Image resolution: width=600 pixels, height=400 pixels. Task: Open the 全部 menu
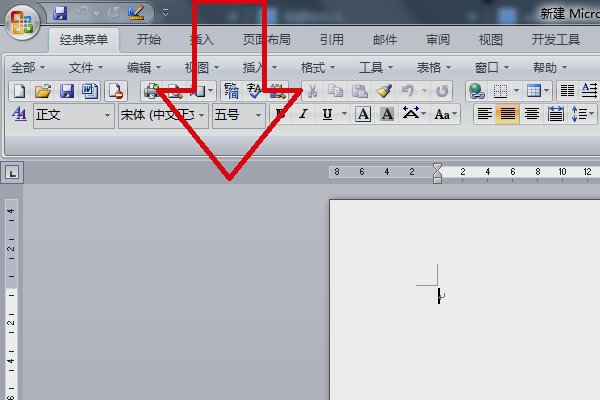(28, 68)
